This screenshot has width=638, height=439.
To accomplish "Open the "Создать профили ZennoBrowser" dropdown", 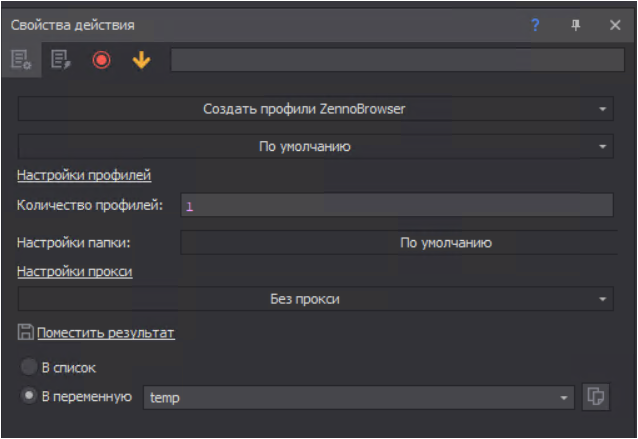I will 315,108.
